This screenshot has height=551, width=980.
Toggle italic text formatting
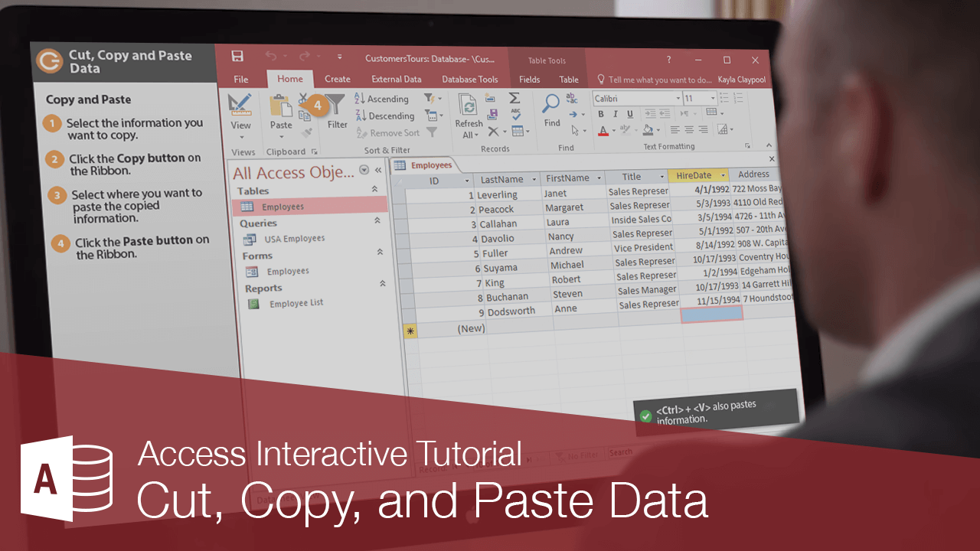(x=615, y=113)
